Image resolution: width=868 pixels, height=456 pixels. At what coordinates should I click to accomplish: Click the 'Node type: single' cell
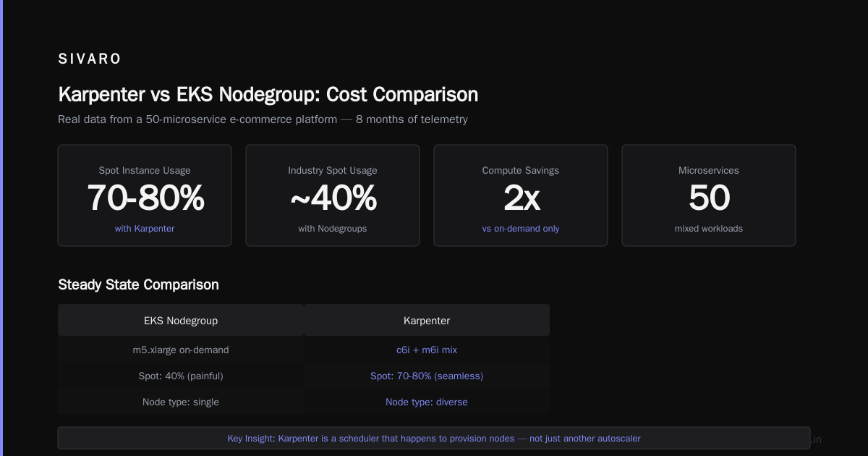pos(181,402)
